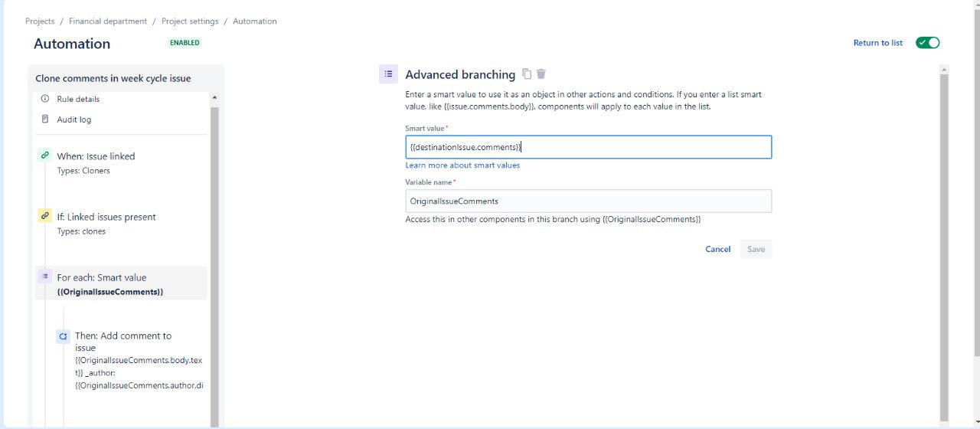Image resolution: width=980 pixels, height=429 pixels.
Task: Open Financial department breadcrumb link
Action: [x=108, y=21]
